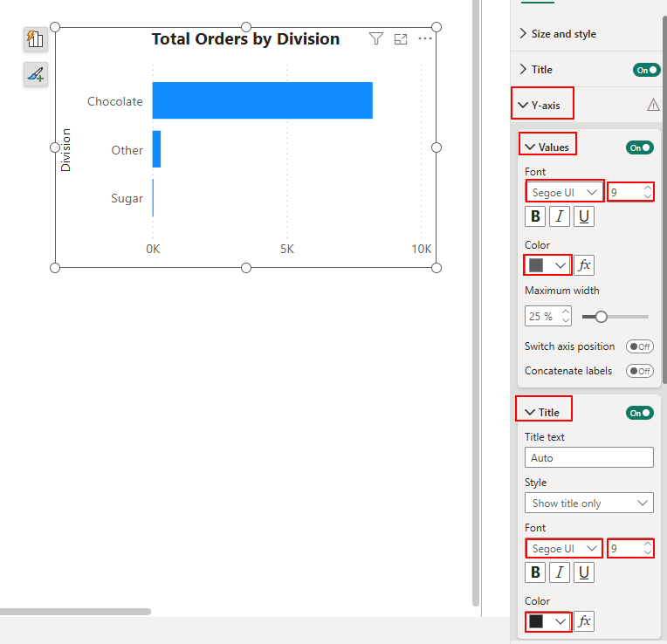Open Title font family dropdown Segoe UI
Viewport: 667px width, 644px height.
[564, 548]
